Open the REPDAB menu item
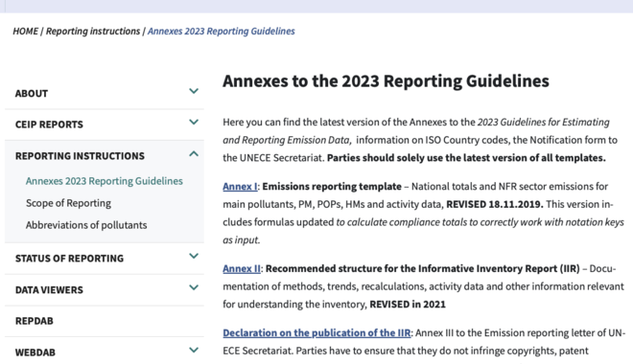The width and height of the screenshot is (633, 364). coord(35,321)
